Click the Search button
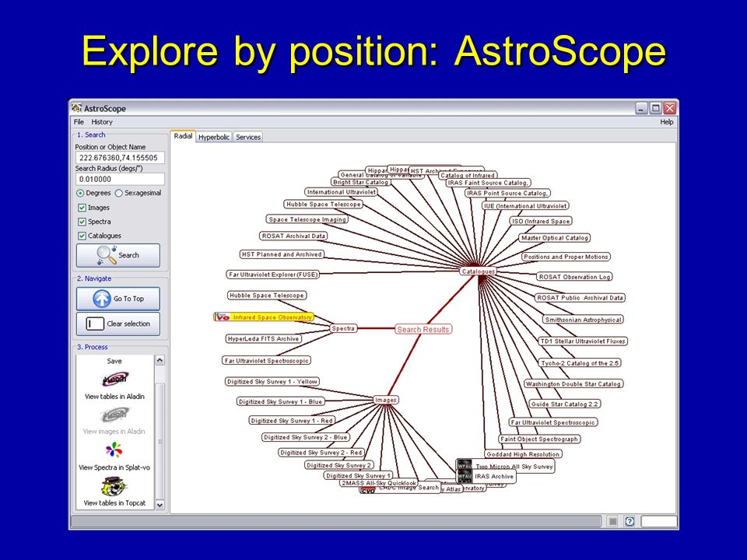747x560 pixels. click(x=118, y=255)
